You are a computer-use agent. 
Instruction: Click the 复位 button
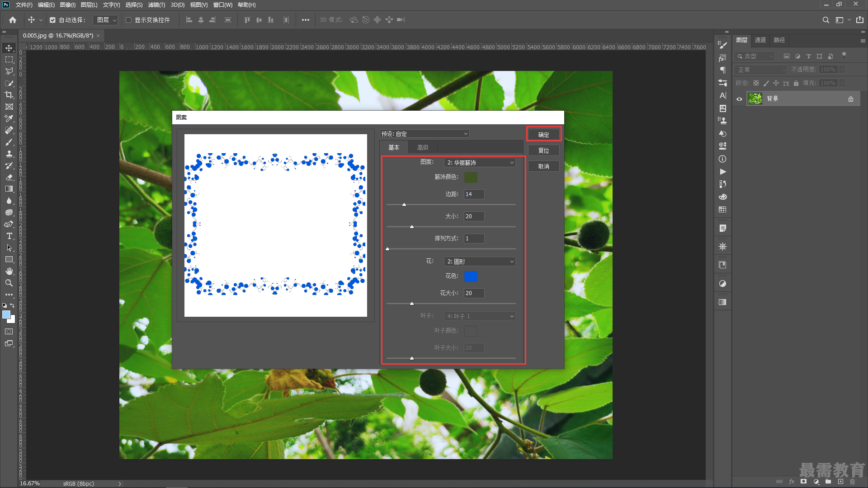pos(543,150)
